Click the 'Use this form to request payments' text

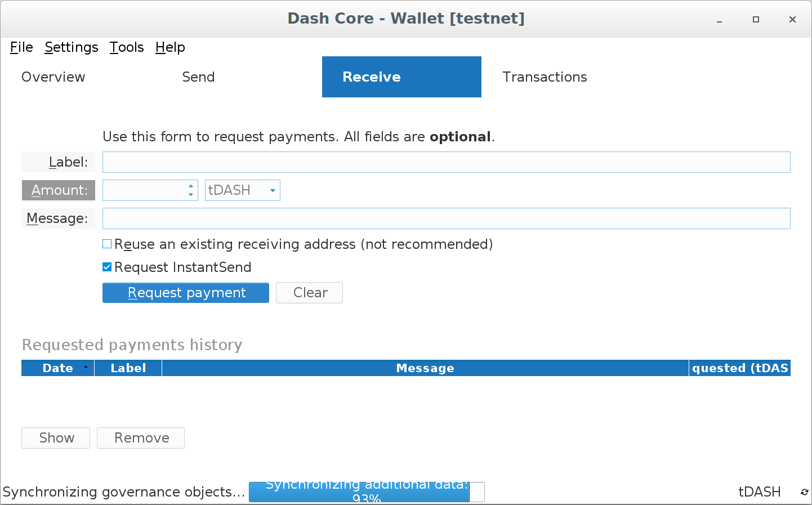pos(298,137)
